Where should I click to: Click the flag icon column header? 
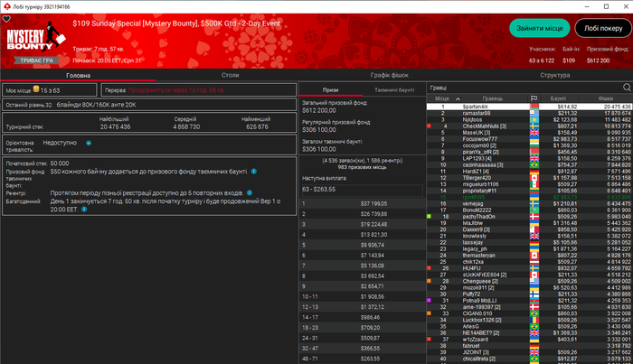tap(534, 98)
